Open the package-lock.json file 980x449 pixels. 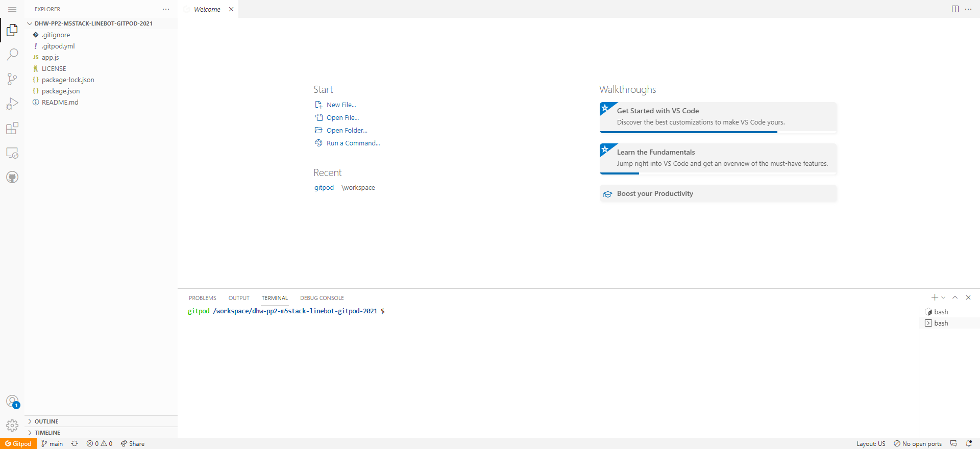click(101, 80)
